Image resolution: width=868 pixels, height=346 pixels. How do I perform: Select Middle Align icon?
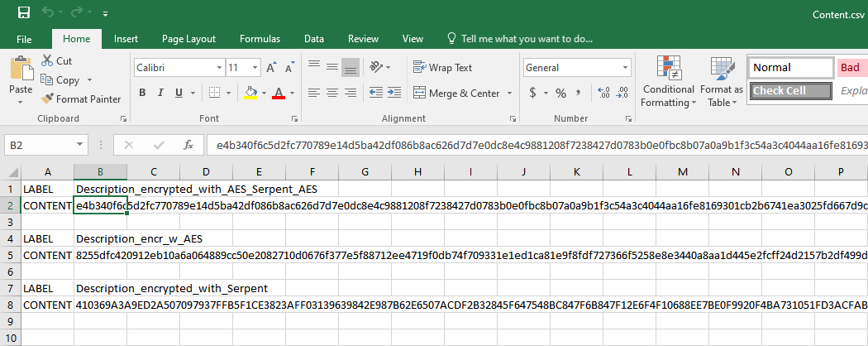tap(332, 68)
